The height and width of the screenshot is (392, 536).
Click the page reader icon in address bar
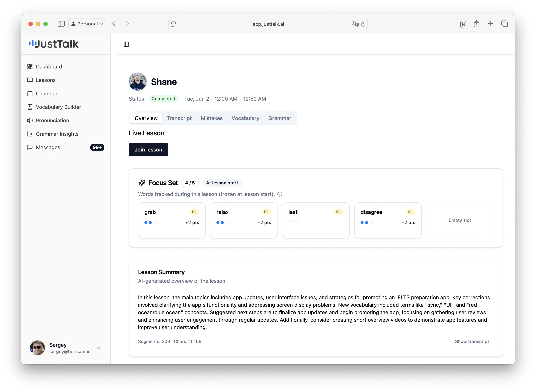pyautogui.click(x=173, y=24)
